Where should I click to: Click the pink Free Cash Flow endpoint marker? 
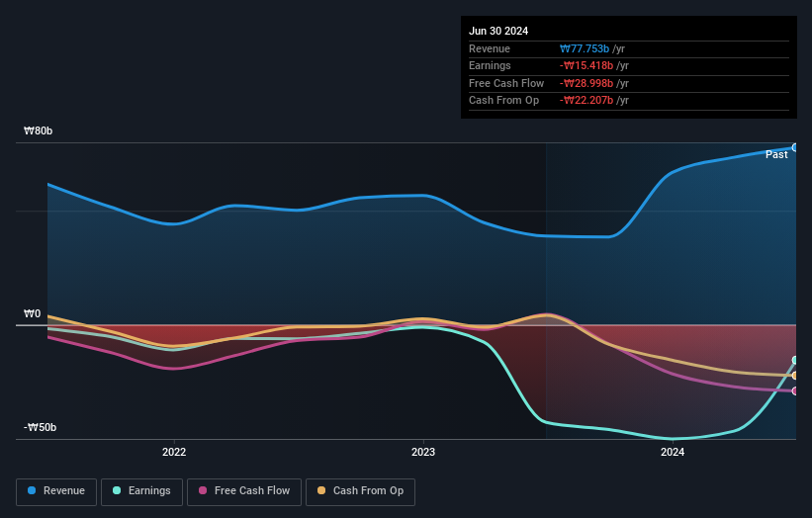(795, 391)
